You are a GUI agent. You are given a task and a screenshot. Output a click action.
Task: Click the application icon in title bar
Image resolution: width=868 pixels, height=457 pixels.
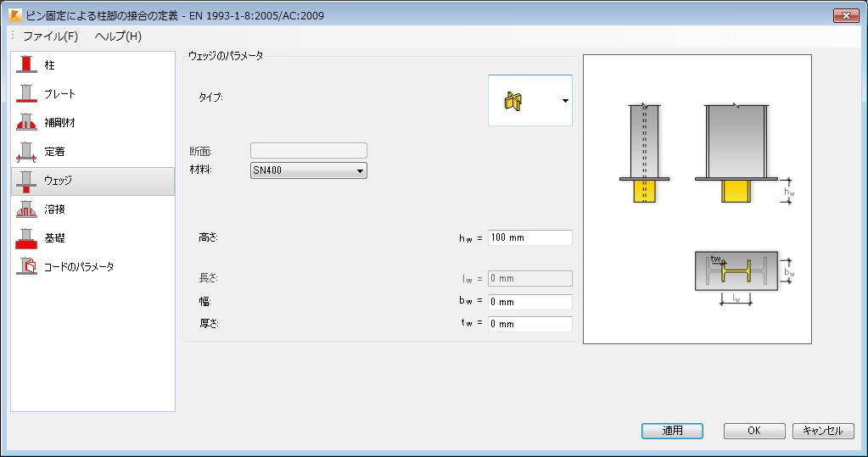pyautogui.click(x=14, y=15)
